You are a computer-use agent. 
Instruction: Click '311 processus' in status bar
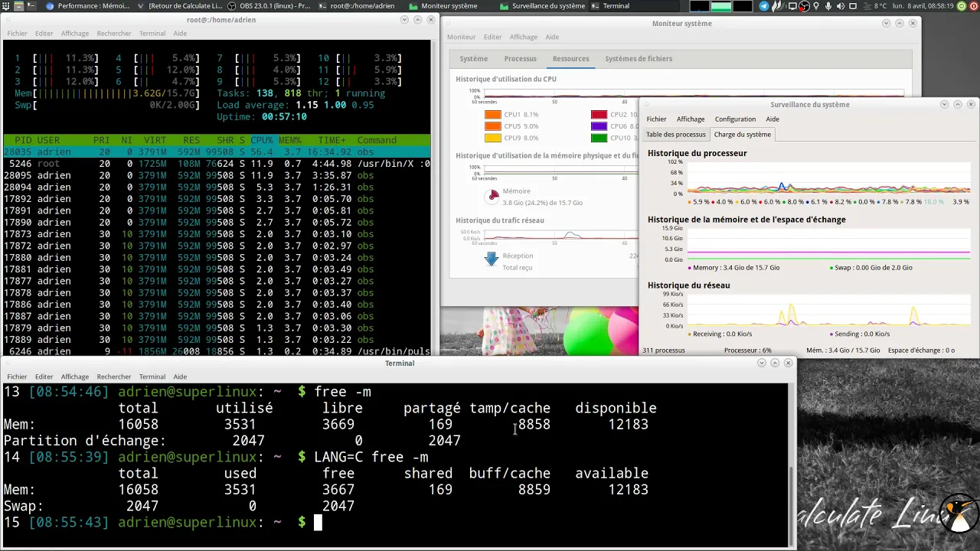[664, 350]
